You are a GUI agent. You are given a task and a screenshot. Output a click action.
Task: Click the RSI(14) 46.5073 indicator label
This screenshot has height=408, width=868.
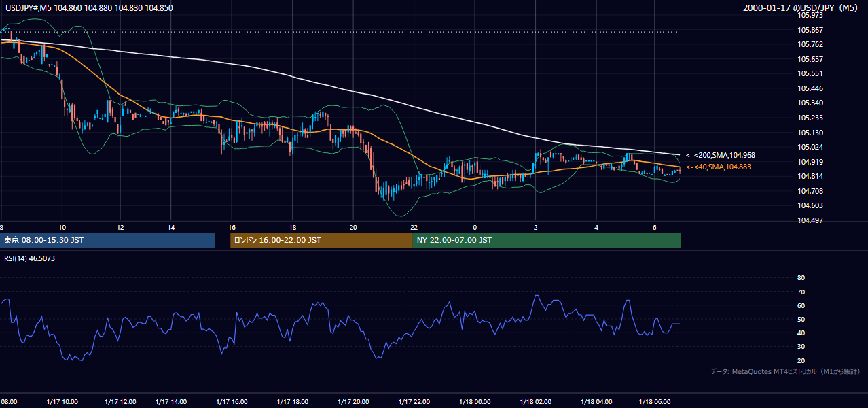click(x=29, y=258)
